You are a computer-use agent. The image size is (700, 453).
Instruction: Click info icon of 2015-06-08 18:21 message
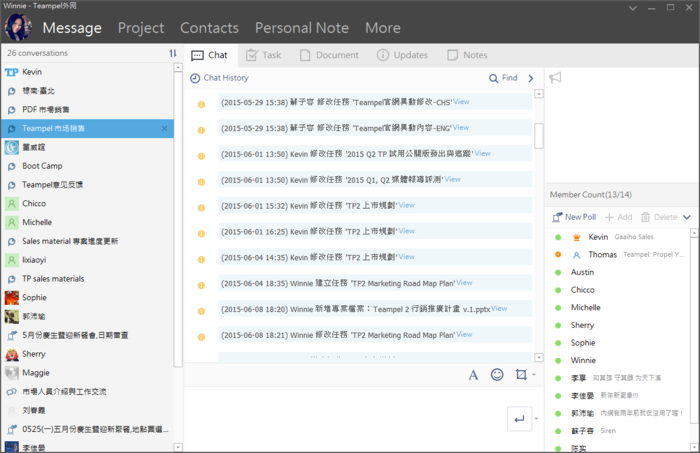click(201, 337)
